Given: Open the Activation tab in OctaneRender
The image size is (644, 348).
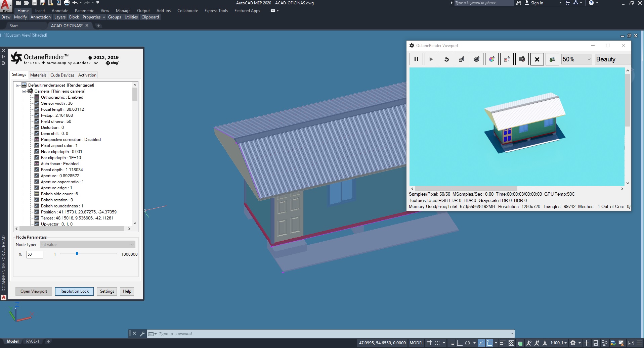Looking at the screenshot, I should [x=87, y=75].
